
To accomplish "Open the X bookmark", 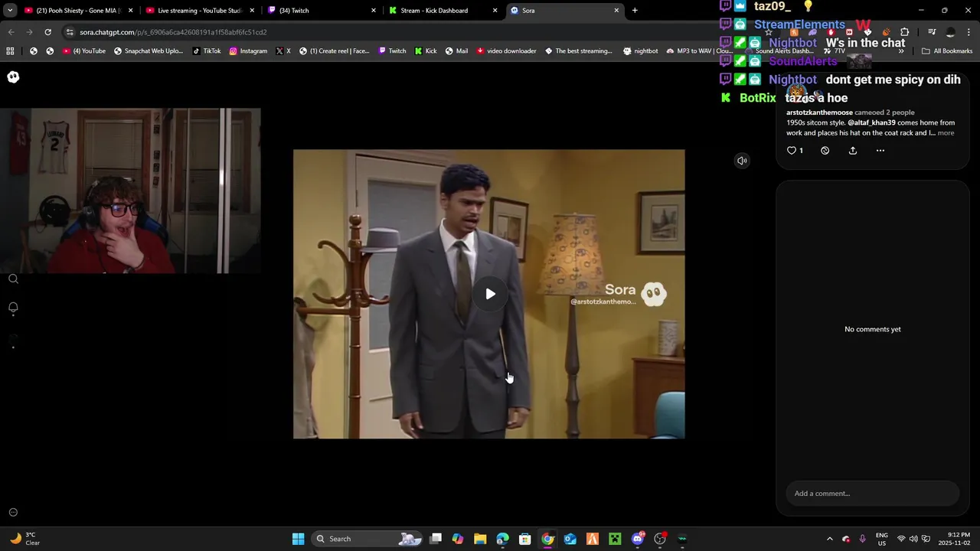I will point(283,51).
